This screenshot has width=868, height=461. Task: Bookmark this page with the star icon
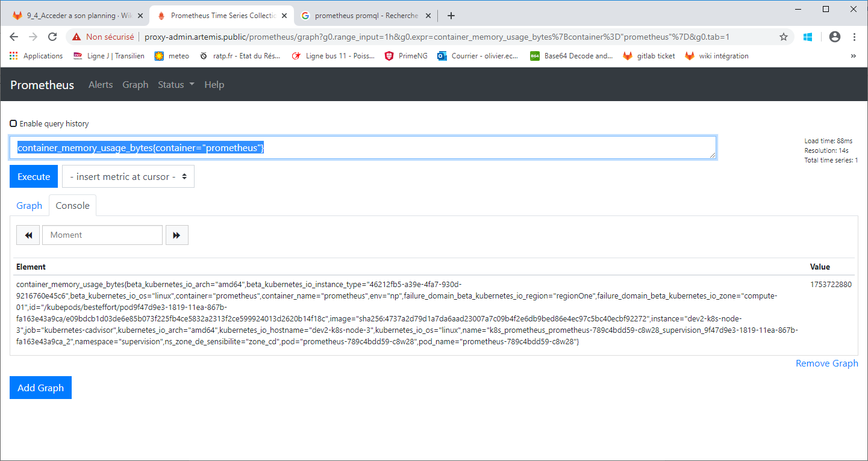(x=784, y=36)
